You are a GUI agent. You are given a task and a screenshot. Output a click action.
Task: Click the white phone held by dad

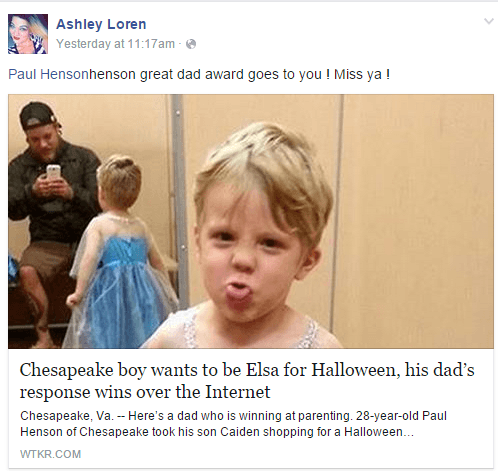pos(53,172)
